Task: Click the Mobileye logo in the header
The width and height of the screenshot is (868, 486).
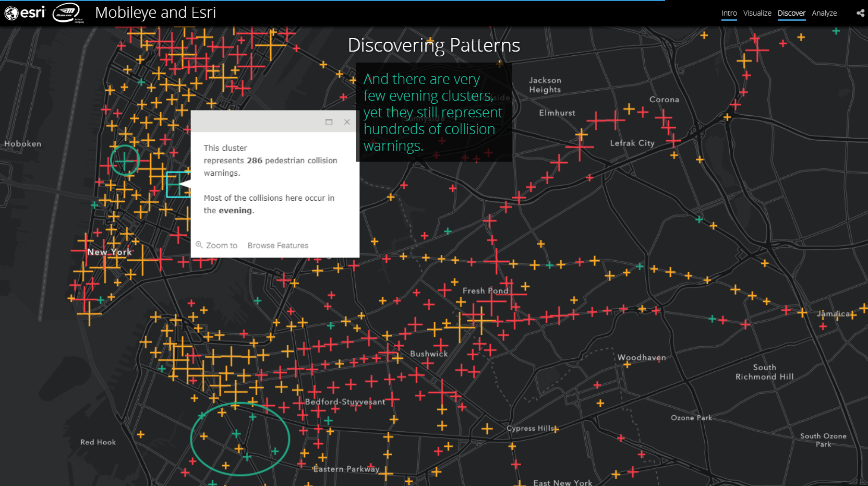Action: [x=67, y=13]
